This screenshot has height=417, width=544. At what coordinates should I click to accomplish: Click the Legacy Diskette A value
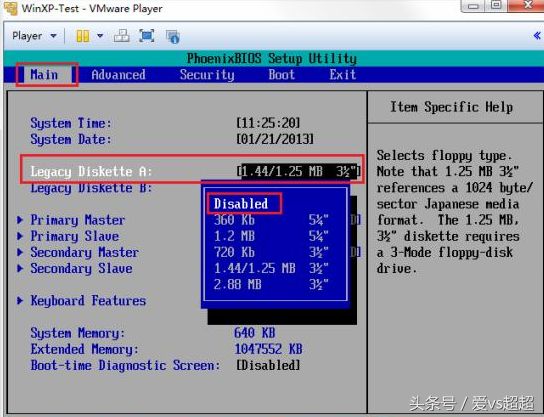(298, 171)
